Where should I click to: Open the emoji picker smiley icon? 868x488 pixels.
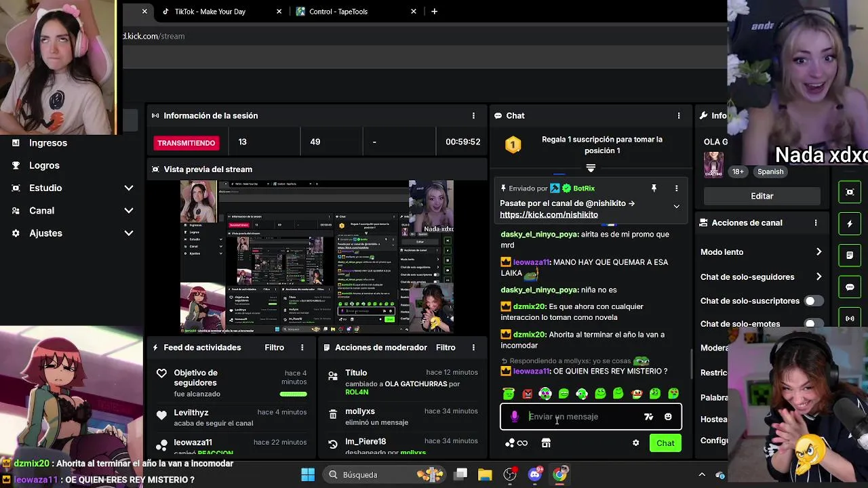tap(668, 417)
